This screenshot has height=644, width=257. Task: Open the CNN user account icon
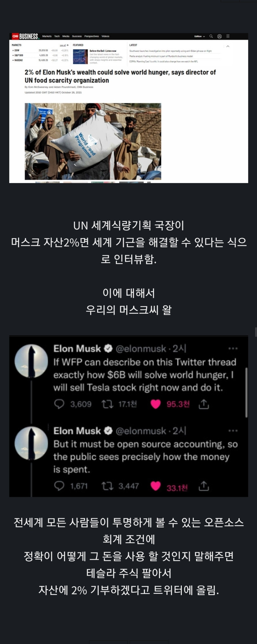click(219, 36)
